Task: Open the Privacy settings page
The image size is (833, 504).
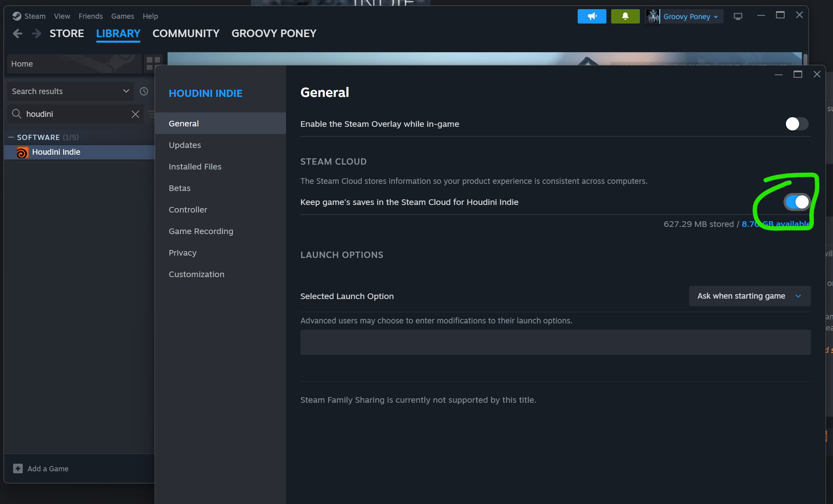Action: coord(220,253)
